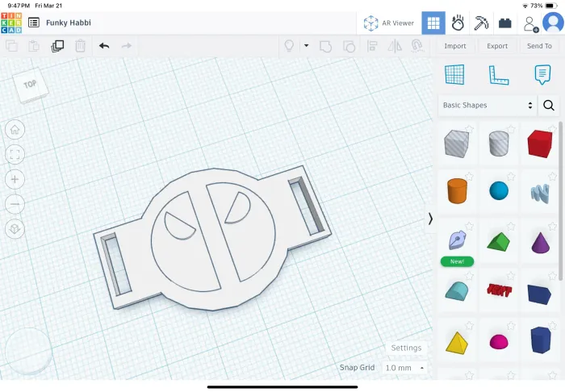Select the orange Cylinder shape

[x=457, y=191]
